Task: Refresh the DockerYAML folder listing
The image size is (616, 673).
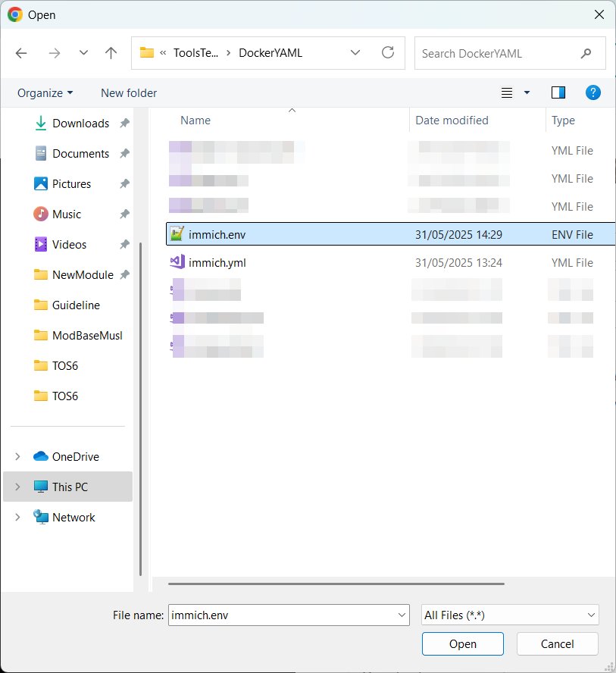Action: (388, 53)
